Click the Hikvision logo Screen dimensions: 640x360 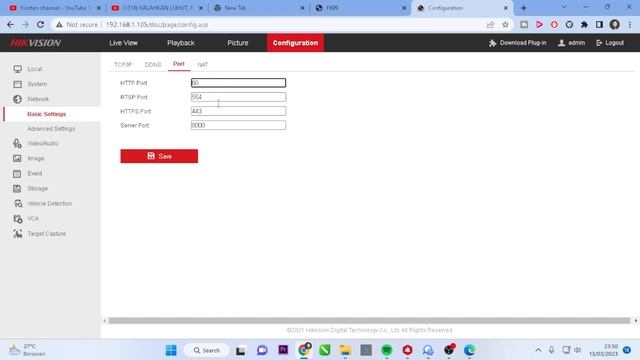pyautogui.click(x=36, y=43)
